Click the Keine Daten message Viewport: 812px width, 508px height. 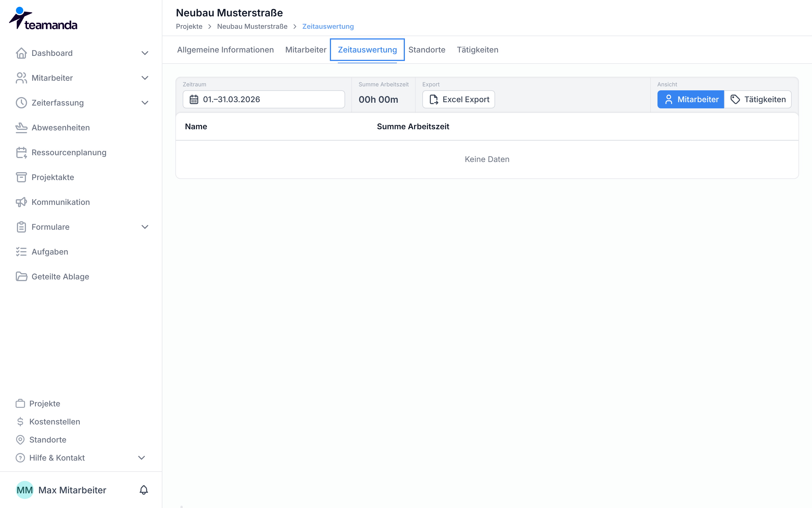487,159
